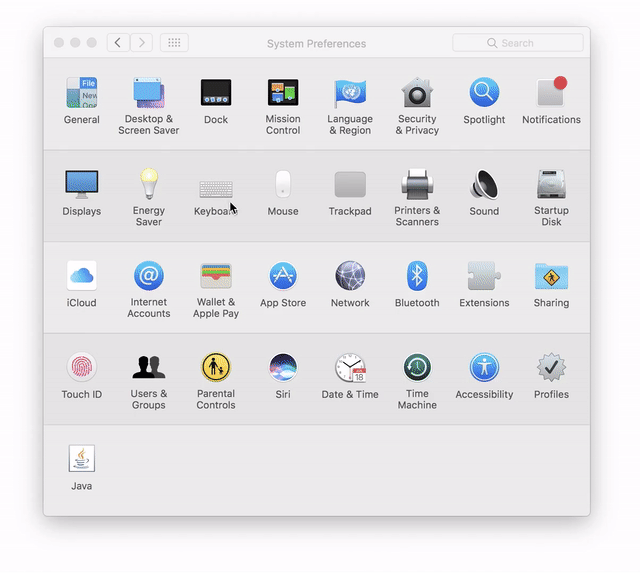Viewport: 640px width, 573px height.
Task: Go forward with the right chevron button
Action: click(141, 42)
